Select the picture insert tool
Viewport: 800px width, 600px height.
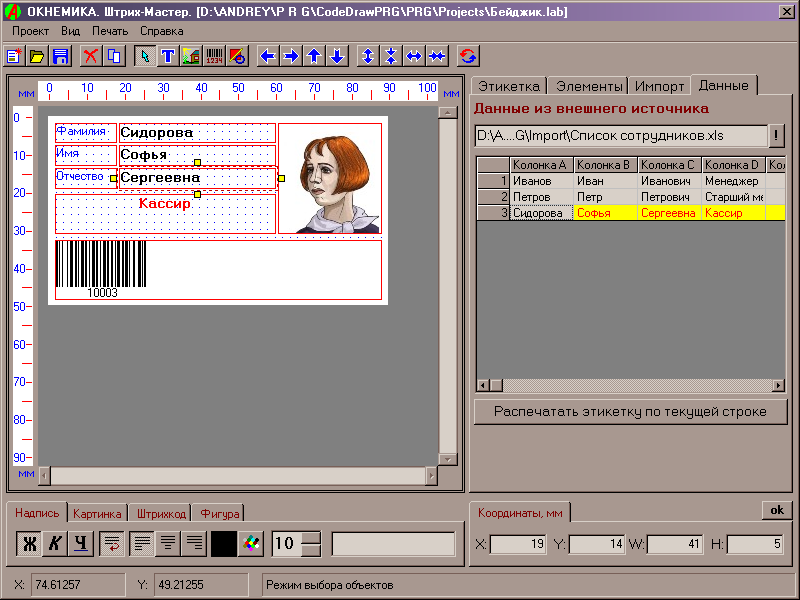[x=191, y=56]
